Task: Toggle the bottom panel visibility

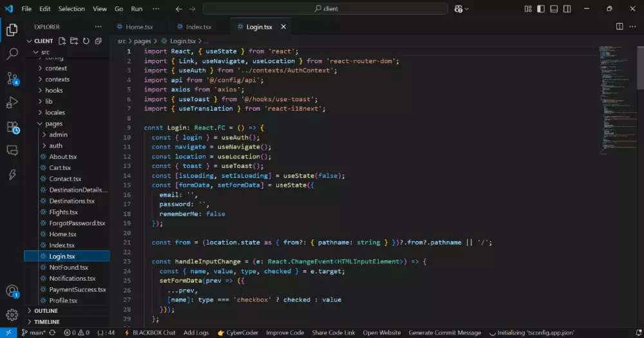Action: (x=553, y=9)
